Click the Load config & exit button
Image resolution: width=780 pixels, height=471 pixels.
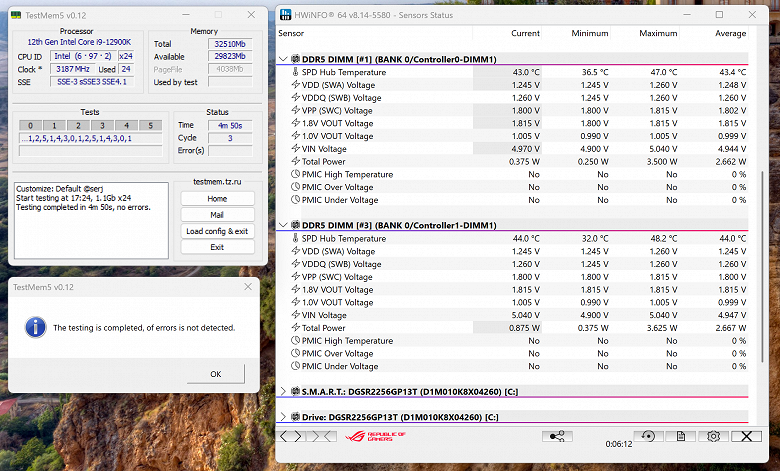216,231
